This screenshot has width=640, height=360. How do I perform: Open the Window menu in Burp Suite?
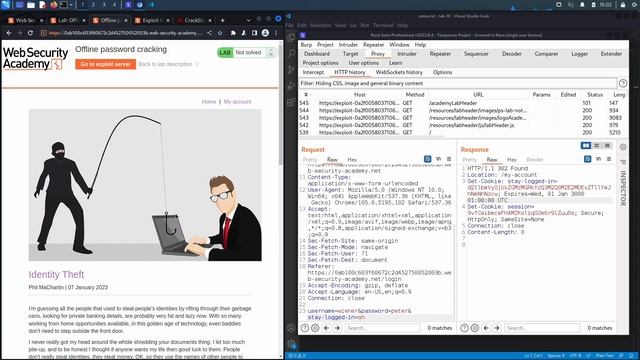click(399, 45)
